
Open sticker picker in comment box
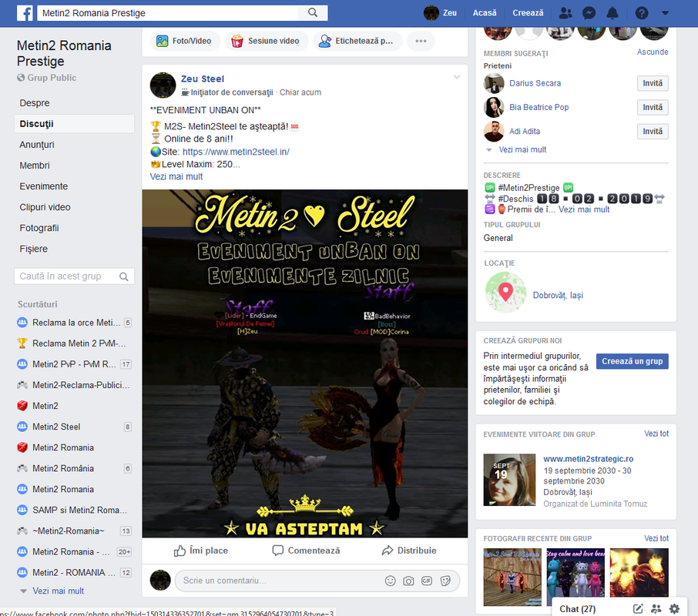pos(445,581)
